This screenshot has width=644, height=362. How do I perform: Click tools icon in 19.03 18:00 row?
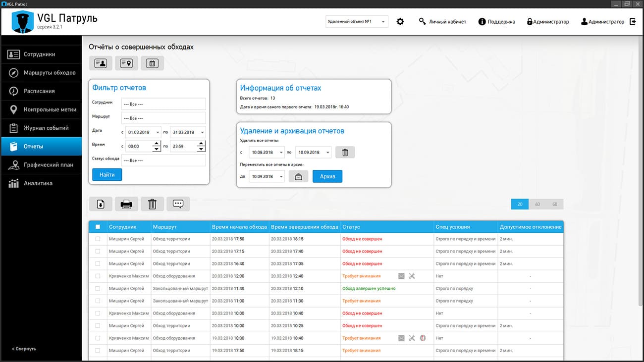tap(412, 338)
